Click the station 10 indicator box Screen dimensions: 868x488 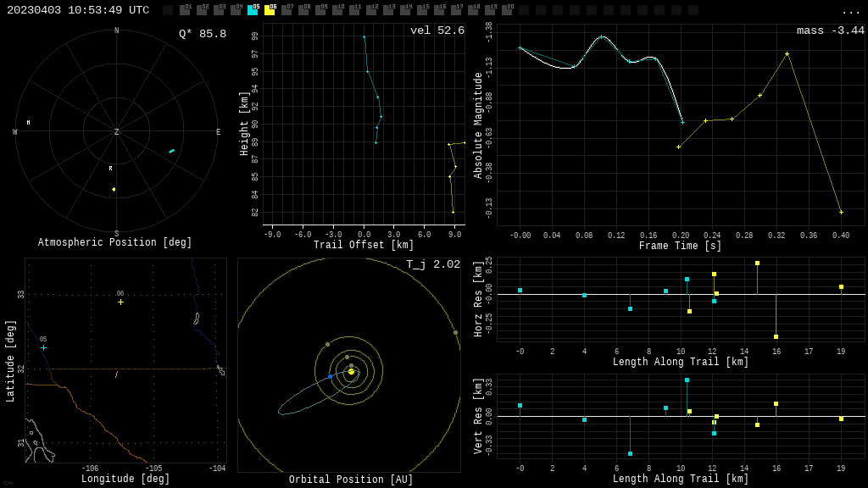[337, 10]
